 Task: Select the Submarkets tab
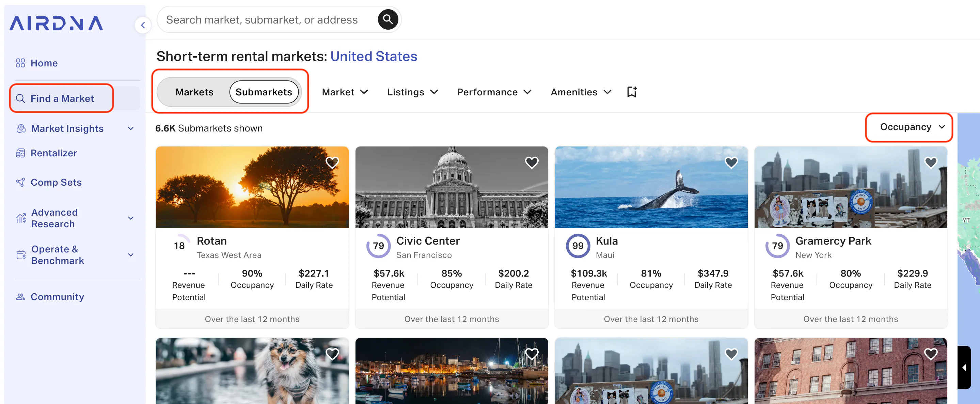pyautogui.click(x=264, y=92)
